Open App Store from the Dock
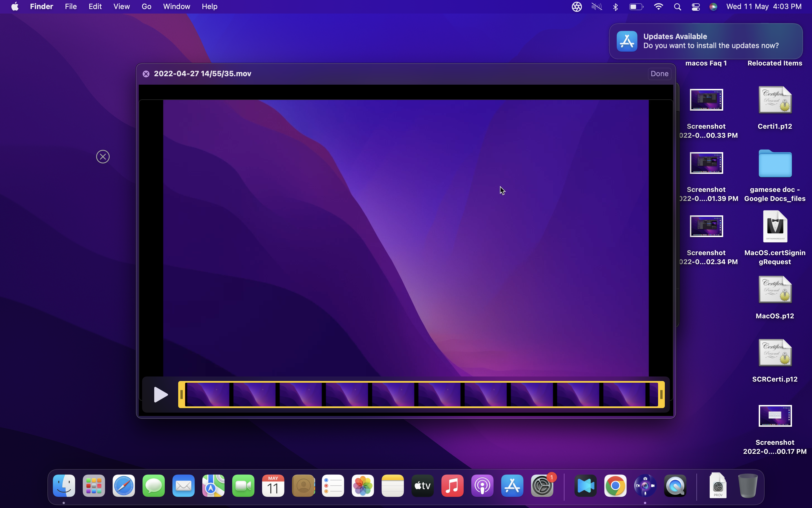The height and width of the screenshot is (508, 812). [512, 485]
